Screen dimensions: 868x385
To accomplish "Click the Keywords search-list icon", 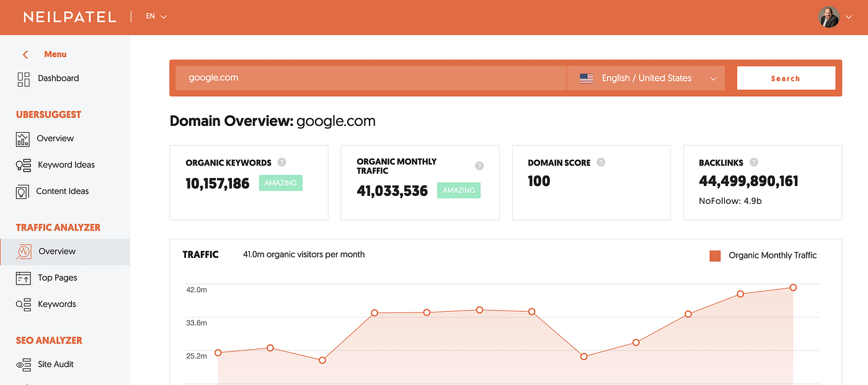I will pos(24,304).
